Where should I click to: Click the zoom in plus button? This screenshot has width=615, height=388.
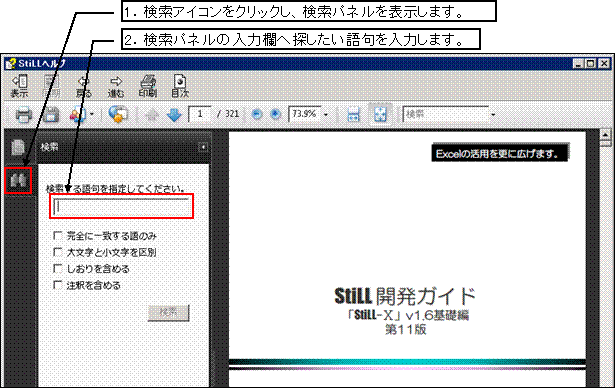[276, 114]
